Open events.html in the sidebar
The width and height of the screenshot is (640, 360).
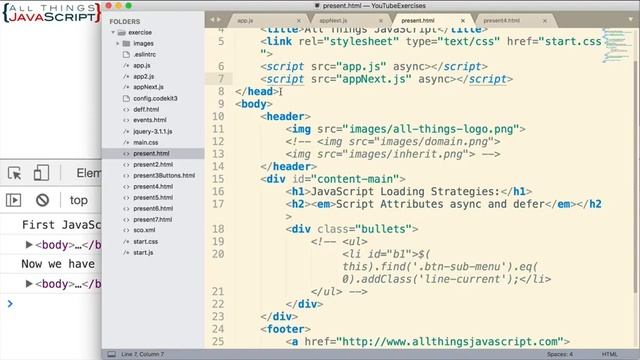point(149,120)
